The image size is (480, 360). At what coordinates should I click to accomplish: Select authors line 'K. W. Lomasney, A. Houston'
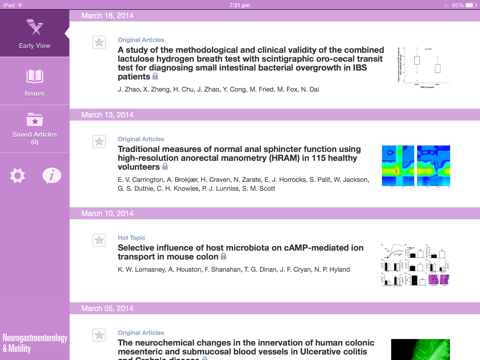coord(234,269)
